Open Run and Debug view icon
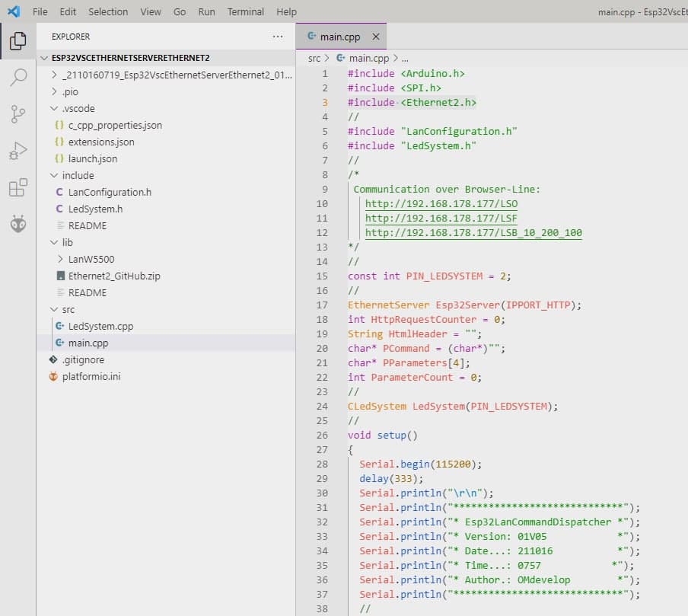This screenshot has height=616, width=688. (x=18, y=151)
